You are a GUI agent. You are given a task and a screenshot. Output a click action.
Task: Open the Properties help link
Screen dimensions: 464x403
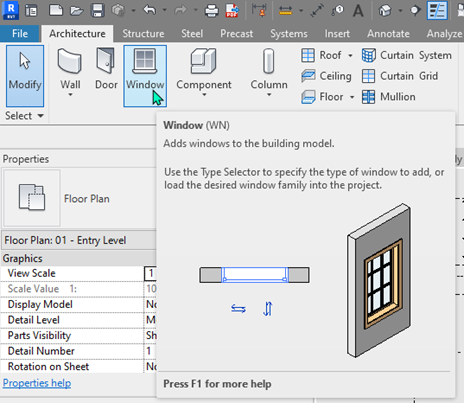point(37,383)
